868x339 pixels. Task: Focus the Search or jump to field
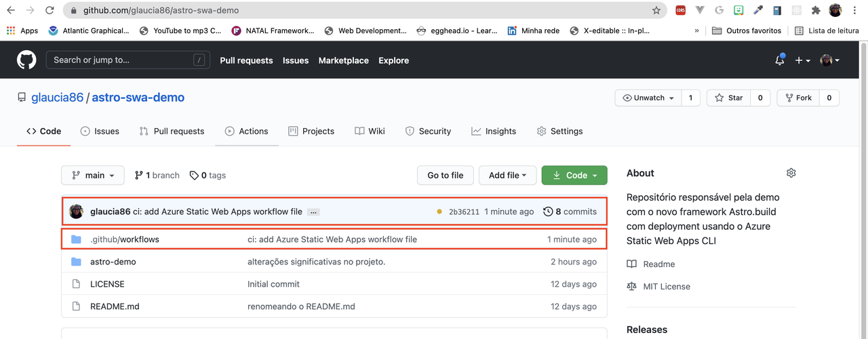pos(127,60)
